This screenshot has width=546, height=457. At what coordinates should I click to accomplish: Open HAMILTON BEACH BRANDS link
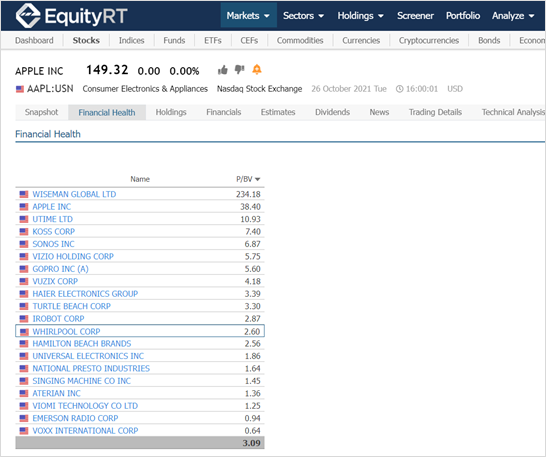(82, 344)
